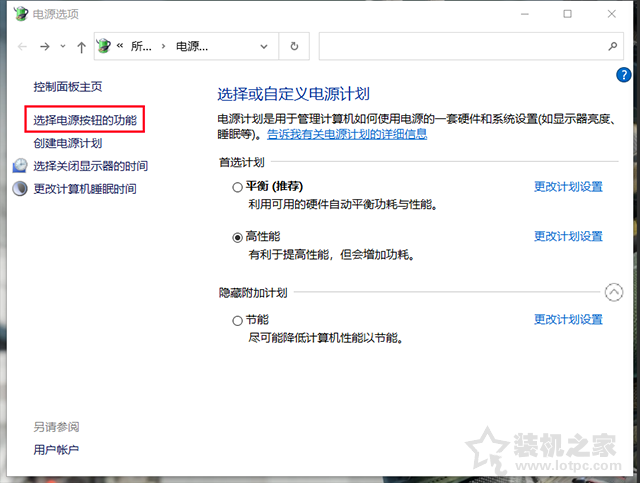Click the Forward navigation arrow
The image size is (640, 483).
[x=45, y=47]
